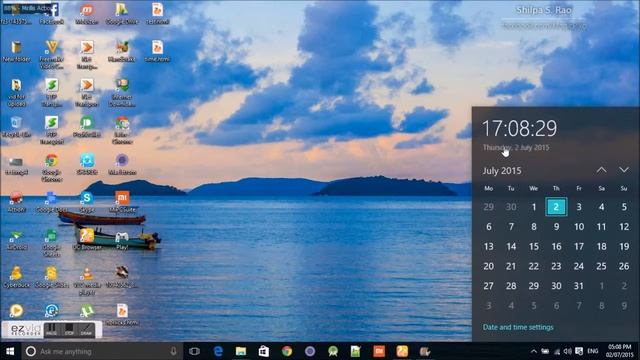Launch Google Chrome from the taskbar
Image resolution: width=640 pixels, height=360 pixels.
(287, 351)
